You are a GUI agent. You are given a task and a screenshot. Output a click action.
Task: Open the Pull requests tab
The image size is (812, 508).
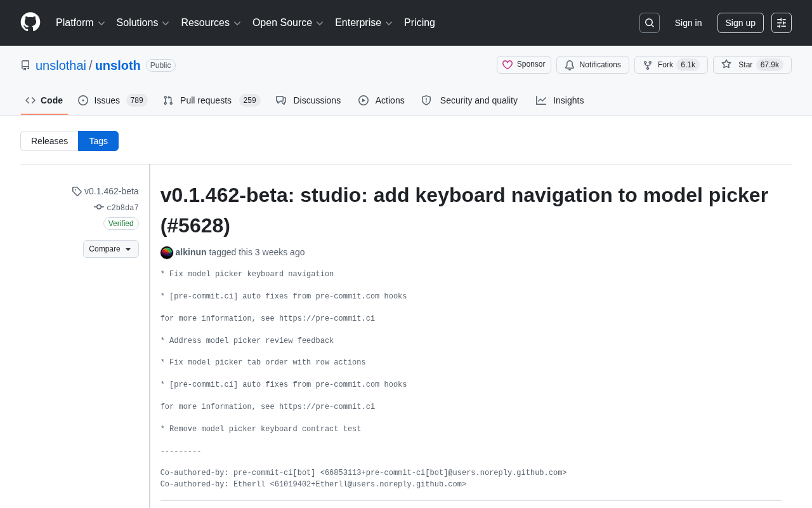tap(212, 100)
